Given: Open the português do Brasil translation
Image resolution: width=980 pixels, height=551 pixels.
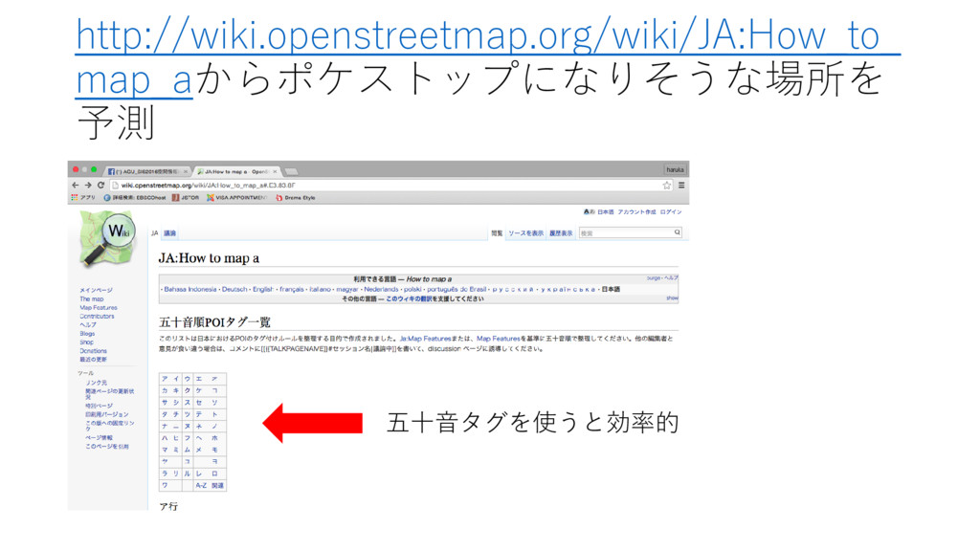Looking at the screenshot, I should tap(457, 289).
